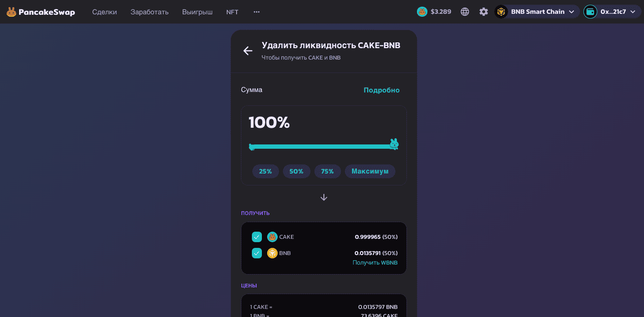This screenshot has height=317, width=644.
Task: Click the Получить WBNB link
Action: click(375, 263)
